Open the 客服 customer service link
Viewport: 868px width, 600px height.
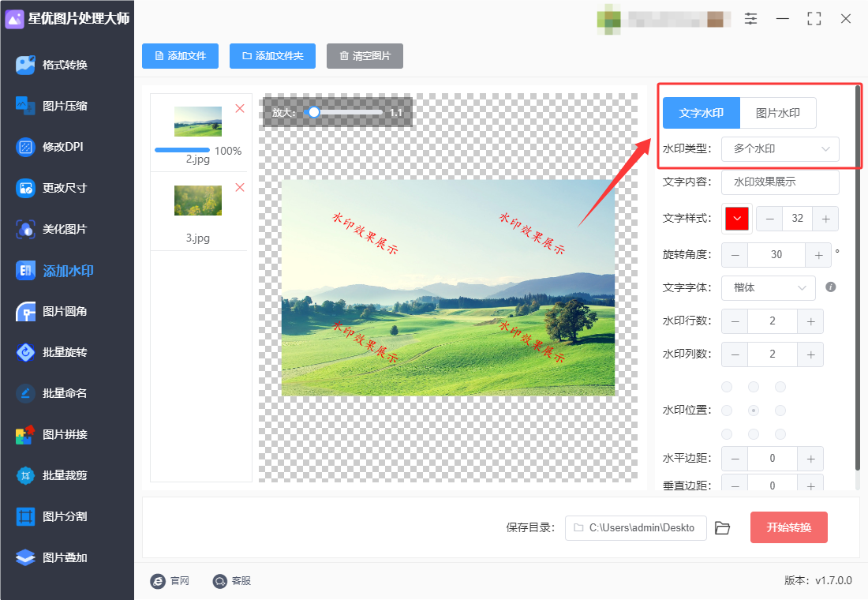tap(232, 580)
